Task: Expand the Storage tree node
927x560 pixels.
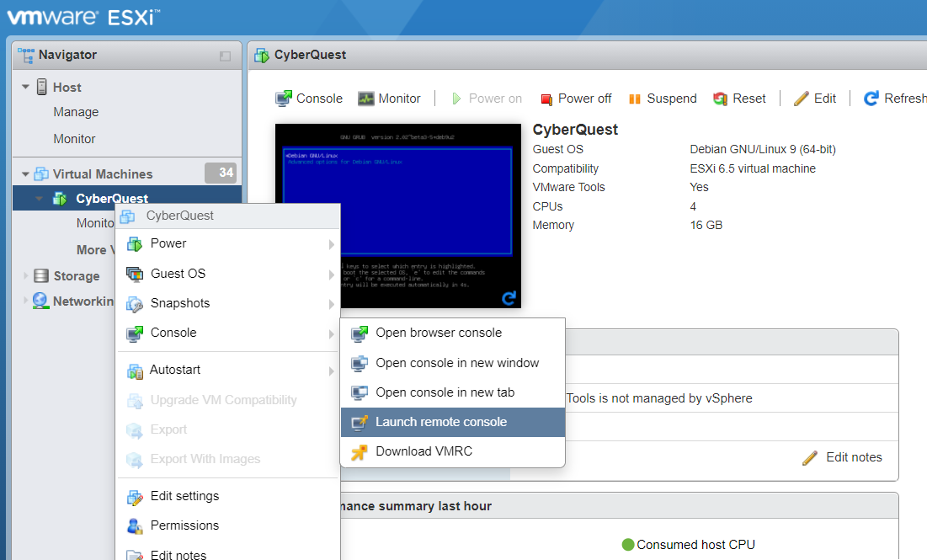Action: [25, 275]
